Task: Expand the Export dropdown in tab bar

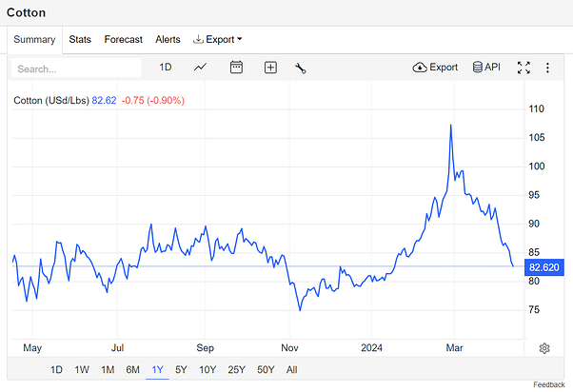Action: 217,40
